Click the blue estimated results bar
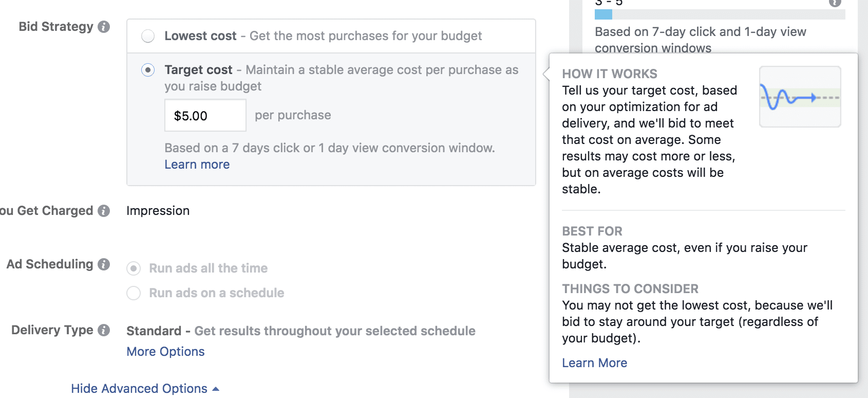Viewport: 868px width, 398px height. (x=603, y=14)
